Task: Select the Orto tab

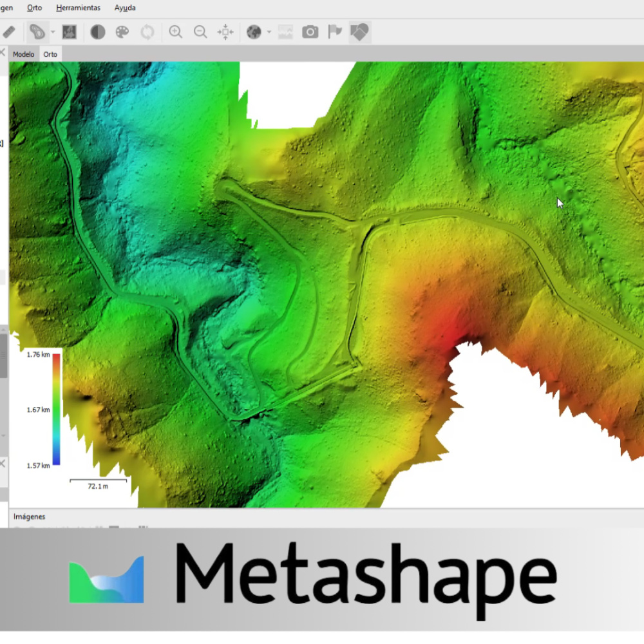Action: 50,54
